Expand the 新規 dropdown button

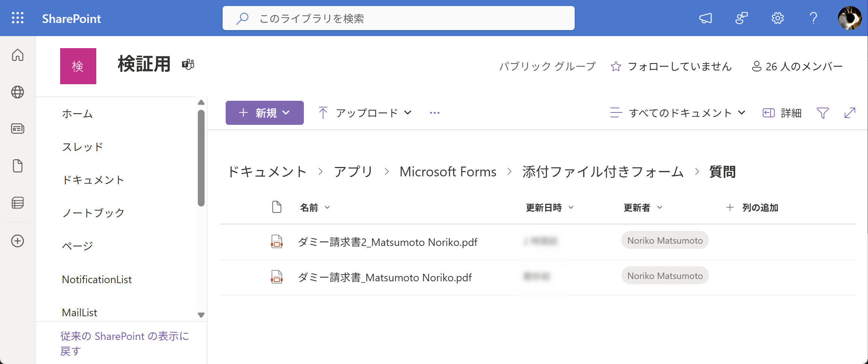pos(264,113)
